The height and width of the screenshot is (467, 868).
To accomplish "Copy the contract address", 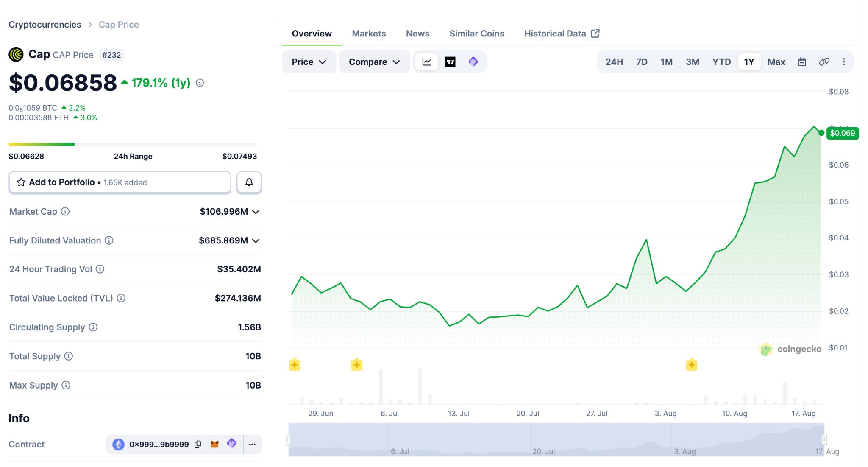I will tap(198, 445).
